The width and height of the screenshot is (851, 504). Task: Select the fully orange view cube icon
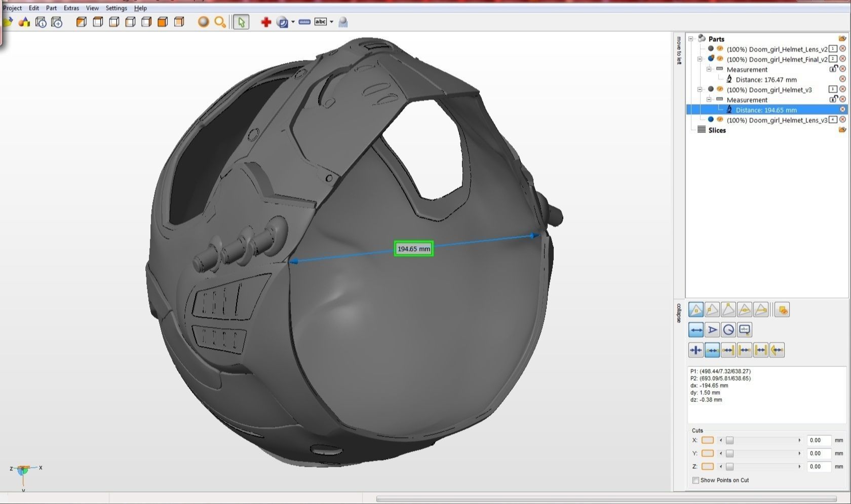tap(163, 22)
